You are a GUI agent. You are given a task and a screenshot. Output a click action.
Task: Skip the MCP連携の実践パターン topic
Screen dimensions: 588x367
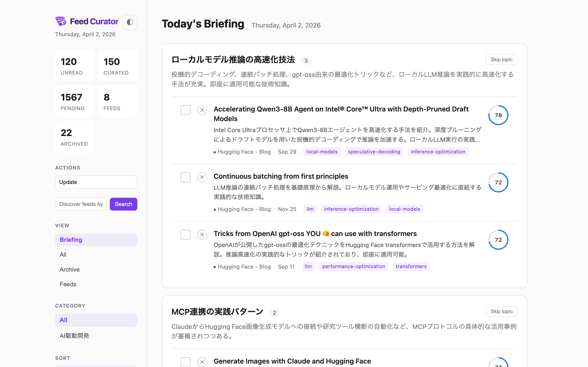click(501, 311)
